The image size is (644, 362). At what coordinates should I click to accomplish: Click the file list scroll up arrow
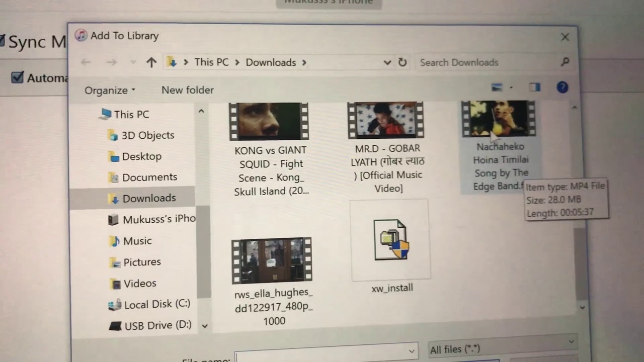click(x=574, y=108)
